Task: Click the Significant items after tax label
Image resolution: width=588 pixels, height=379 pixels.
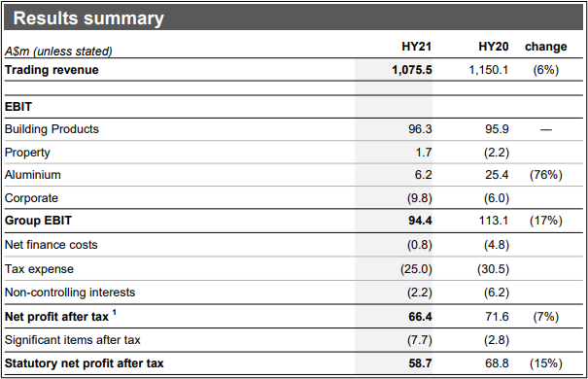Action: pyautogui.click(x=72, y=340)
